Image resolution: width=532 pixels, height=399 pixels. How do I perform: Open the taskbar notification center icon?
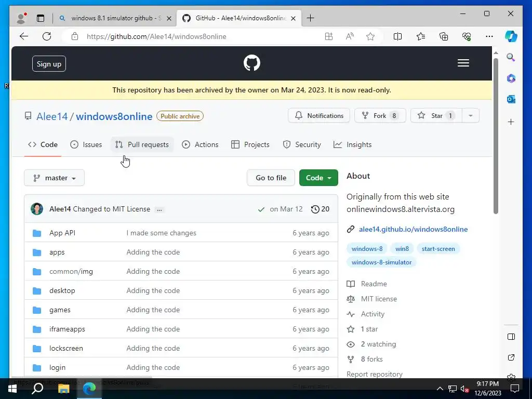(x=515, y=389)
